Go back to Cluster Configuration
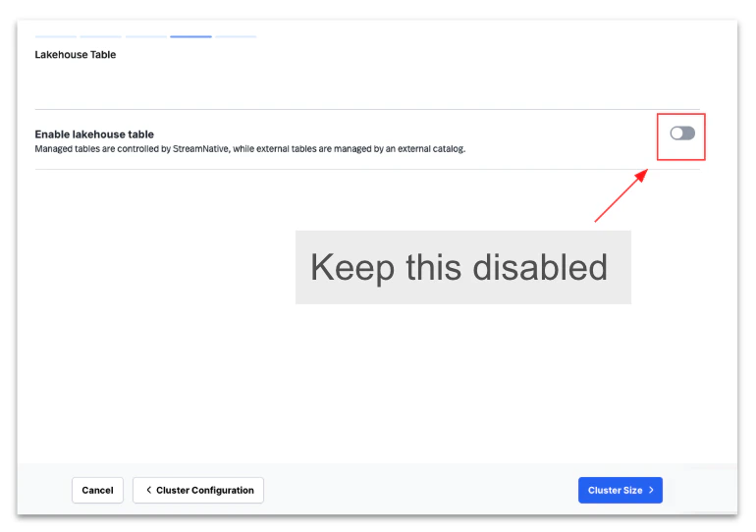This screenshot has width=756, height=532. click(198, 490)
